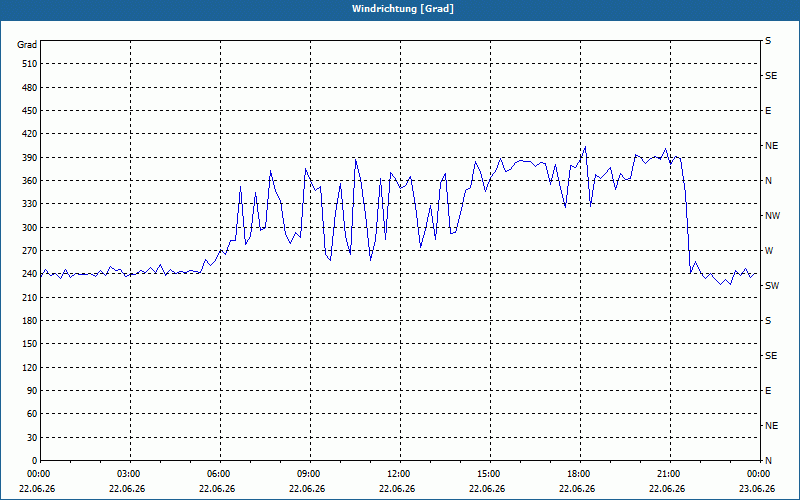
Task: Select the y-axis value "330"
Action: click(30, 204)
